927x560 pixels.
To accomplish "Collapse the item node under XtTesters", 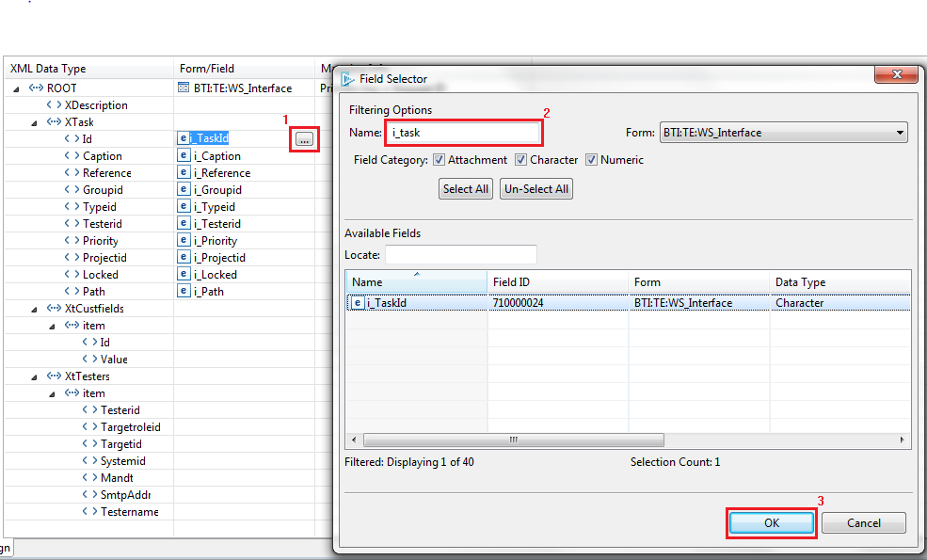I will pos(52,394).
